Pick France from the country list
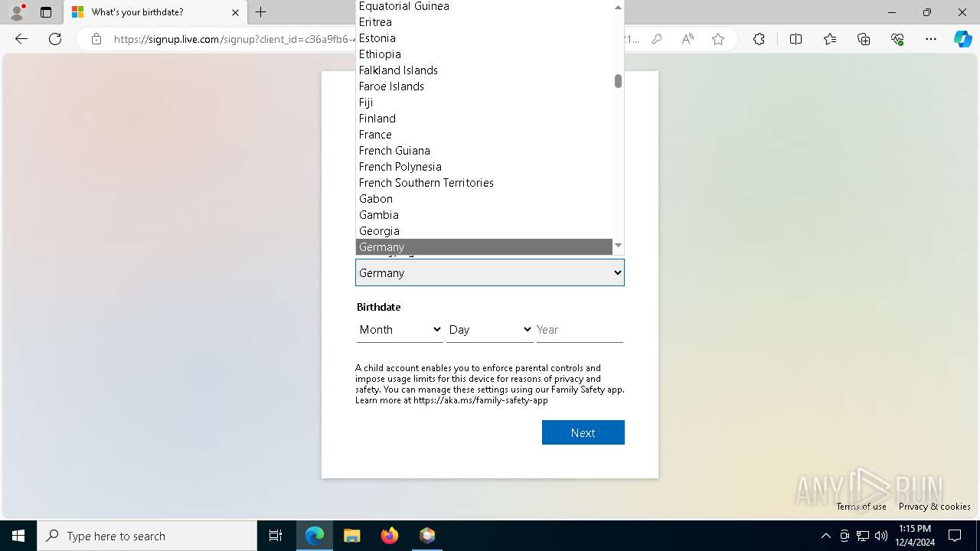The width and height of the screenshot is (980, 551). pos(484,135)
